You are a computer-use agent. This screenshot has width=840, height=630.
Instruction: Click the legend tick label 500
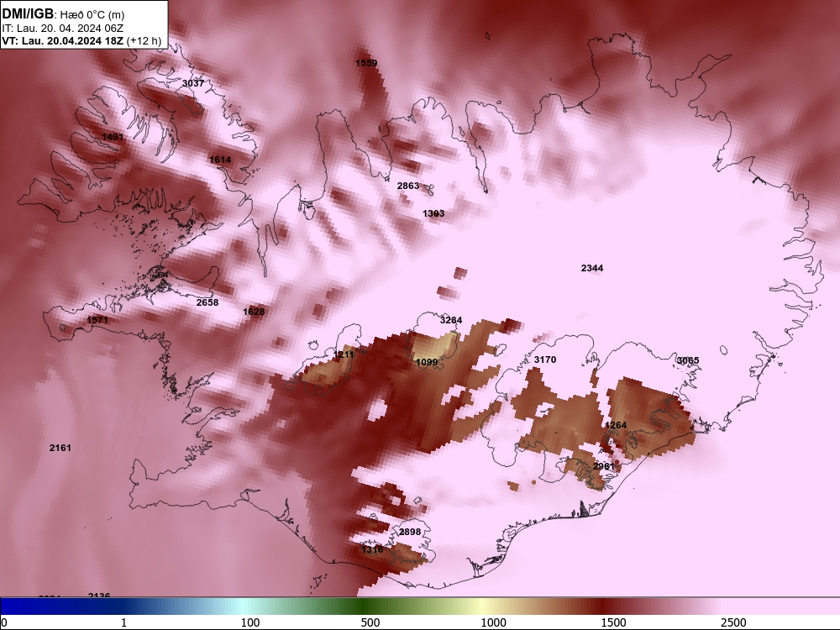370,623
